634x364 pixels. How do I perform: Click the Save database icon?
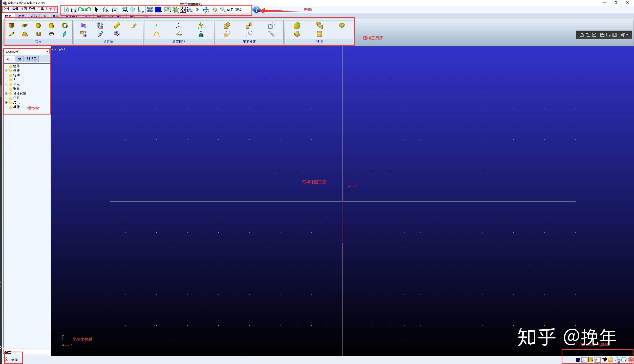coord(74,10)
